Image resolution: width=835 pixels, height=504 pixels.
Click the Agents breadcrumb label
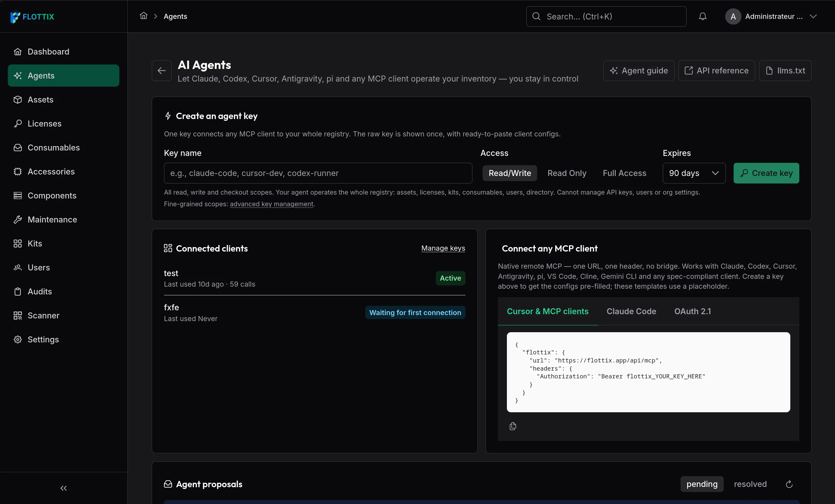(x=175, y=16)
